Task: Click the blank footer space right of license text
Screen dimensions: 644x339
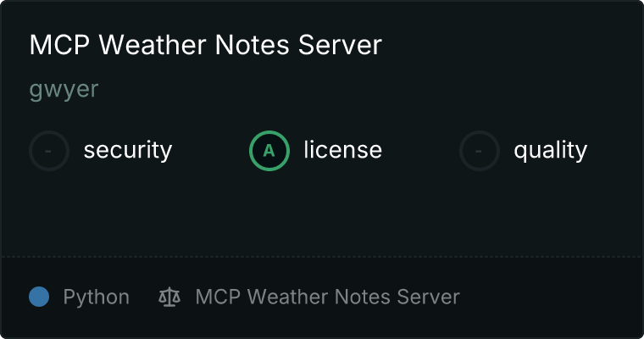Action: (550, 297)
